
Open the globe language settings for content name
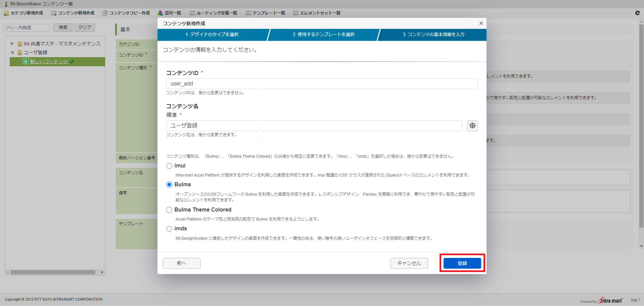pyautogui.click(x=472, y=126)
